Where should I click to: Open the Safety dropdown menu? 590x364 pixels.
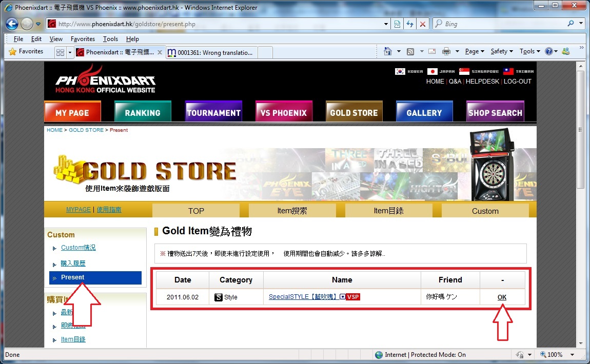pyautogui.click(x=502, y=51)
